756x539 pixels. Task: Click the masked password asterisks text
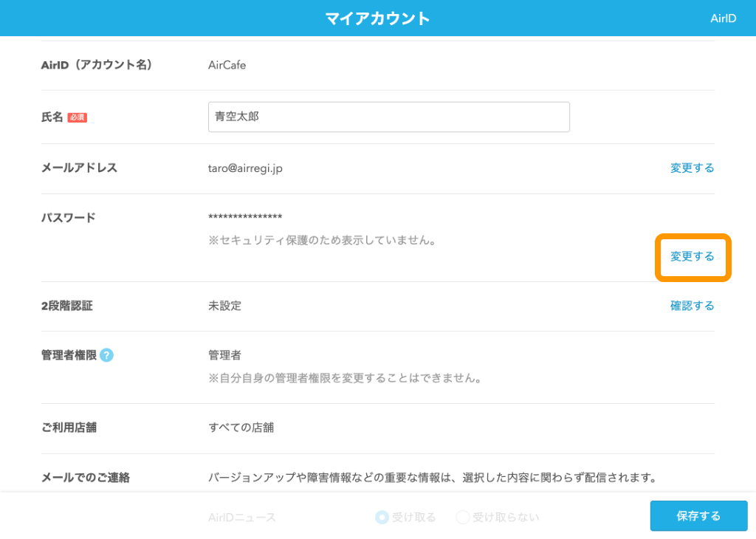tap(245, 217)
